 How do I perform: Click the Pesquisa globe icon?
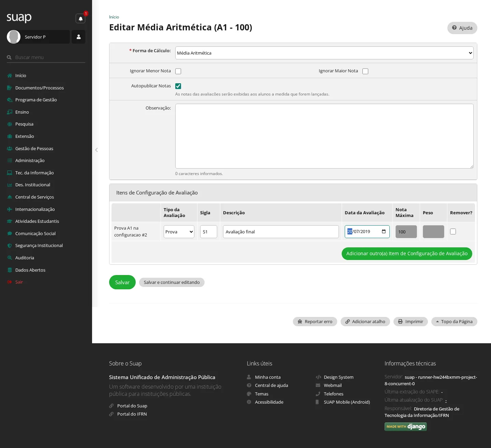(x=10, y=124)
